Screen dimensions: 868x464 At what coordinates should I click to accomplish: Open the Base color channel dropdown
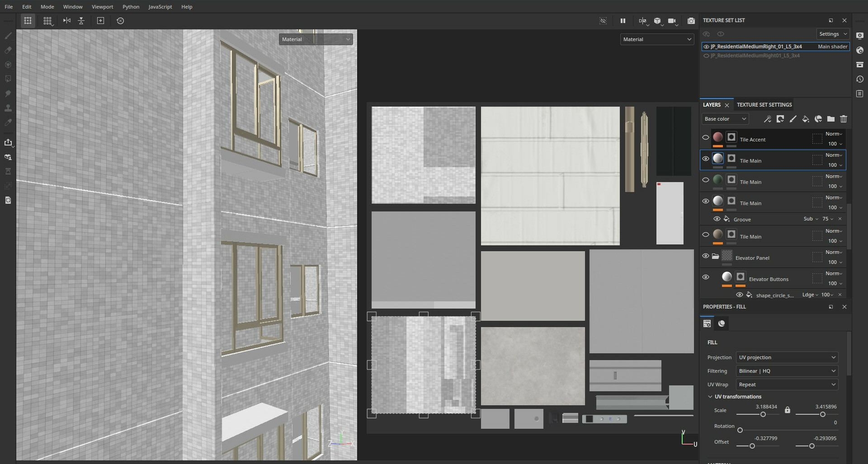(x=725, y=119)
